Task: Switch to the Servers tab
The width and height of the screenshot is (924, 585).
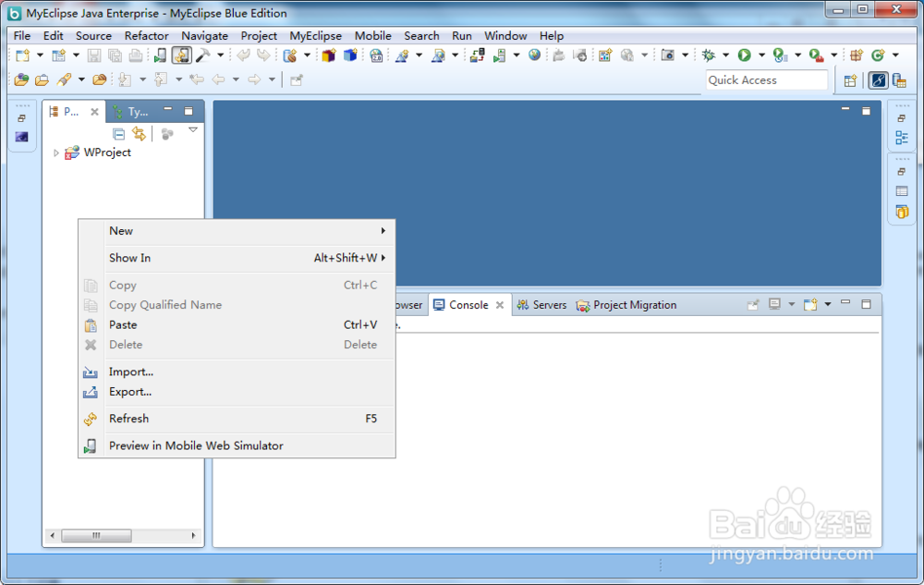Action: click(541, 305)
